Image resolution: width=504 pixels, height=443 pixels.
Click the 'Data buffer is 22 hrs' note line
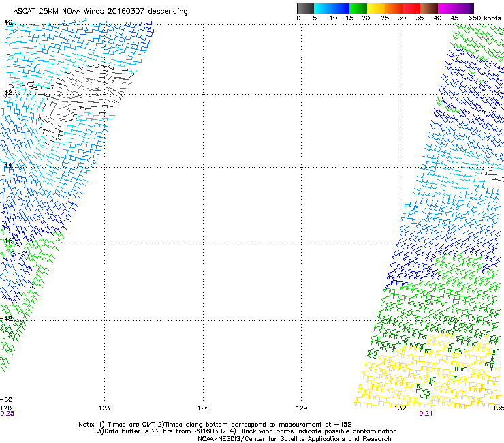click(247, 431)
